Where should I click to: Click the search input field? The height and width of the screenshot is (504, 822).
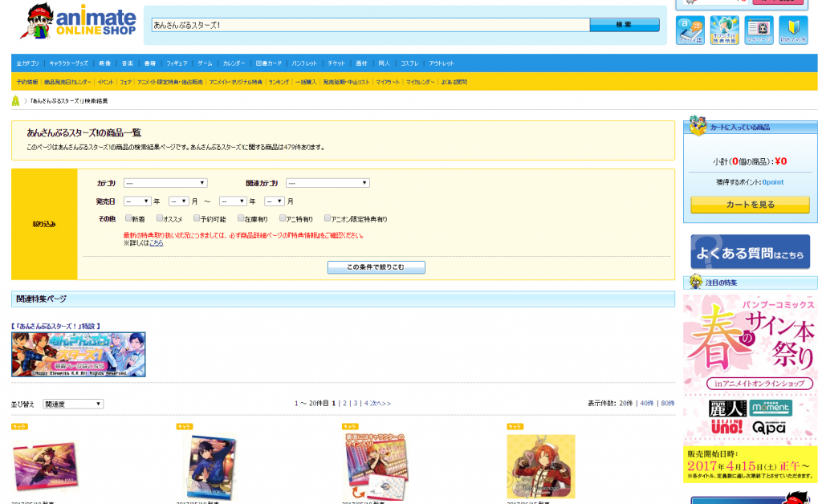point(371,25)
